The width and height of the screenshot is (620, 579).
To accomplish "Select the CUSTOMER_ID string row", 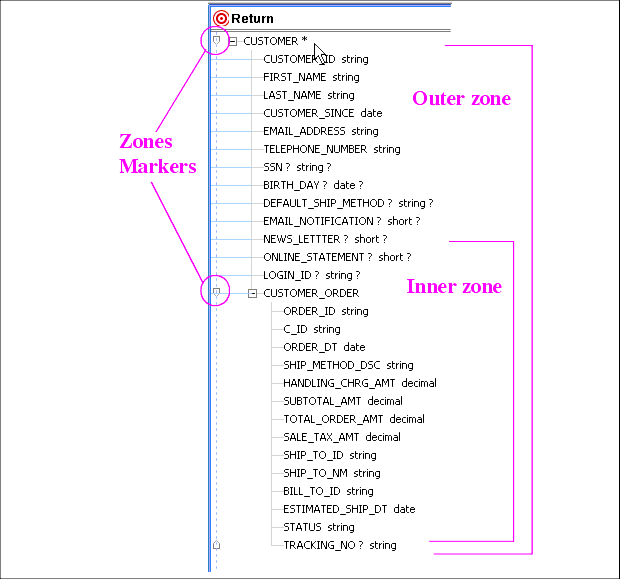I will [316, 59].
